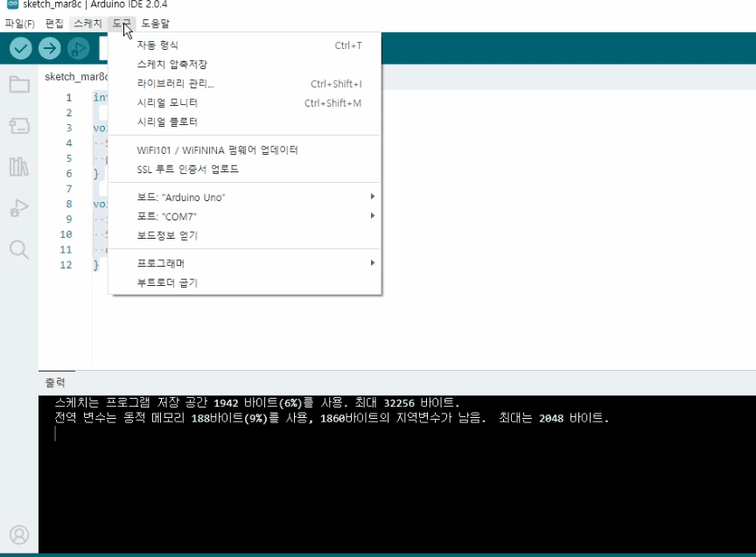This screenshot has width=756, height=557.
Task: Select 스케치 압축저장 menu entry
Action: (245, 64)
